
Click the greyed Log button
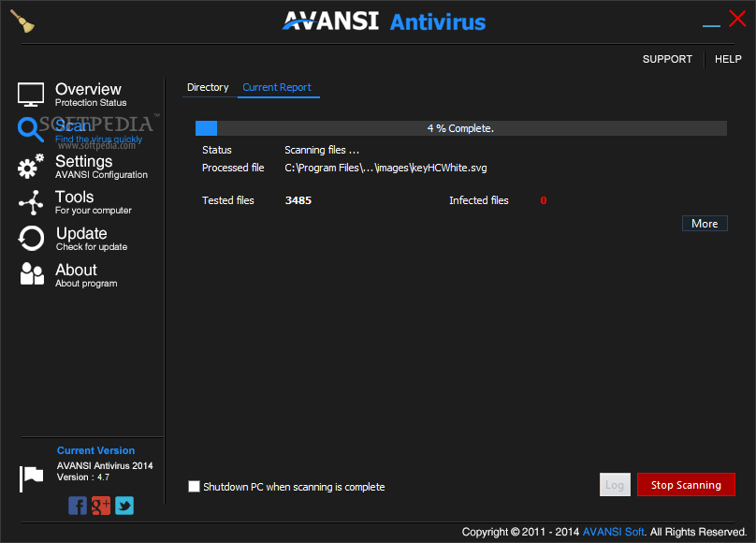pyautogui.click(x=615, y=485)
